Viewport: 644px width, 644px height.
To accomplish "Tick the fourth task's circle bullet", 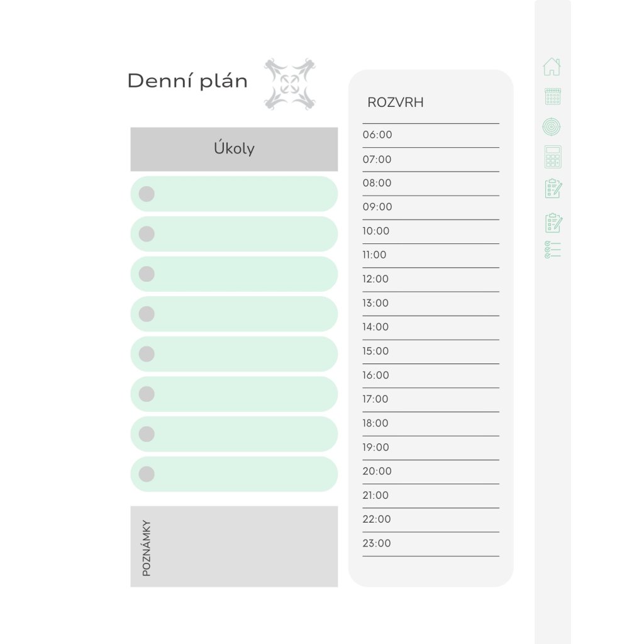I will point(147,314).
